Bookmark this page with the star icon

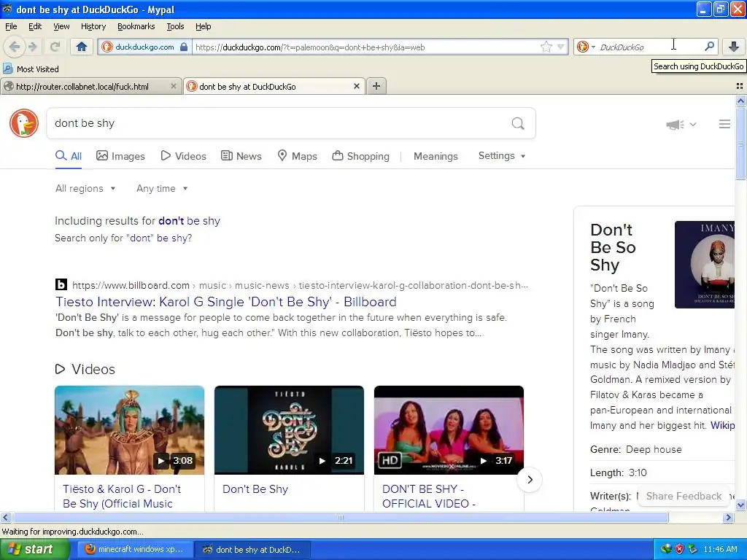click(546, 47)
